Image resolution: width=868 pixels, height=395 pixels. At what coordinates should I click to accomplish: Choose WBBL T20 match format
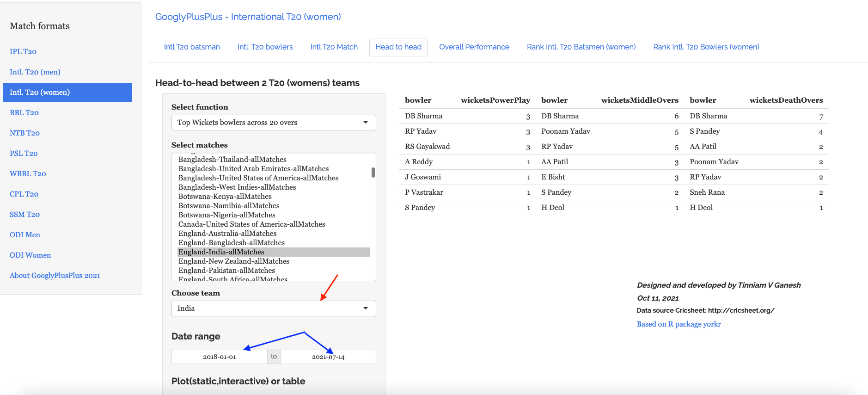(28, 174)
